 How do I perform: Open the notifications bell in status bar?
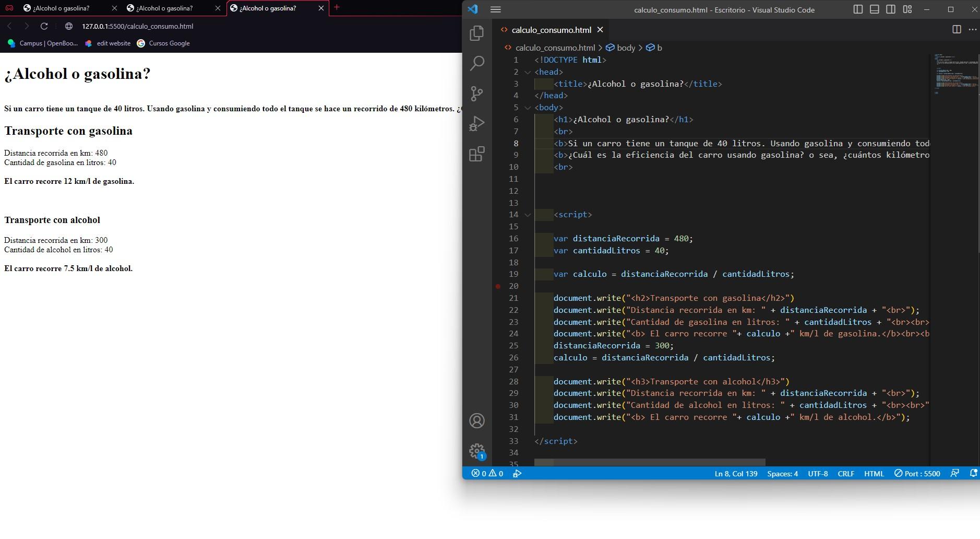[x=973, y=474]
